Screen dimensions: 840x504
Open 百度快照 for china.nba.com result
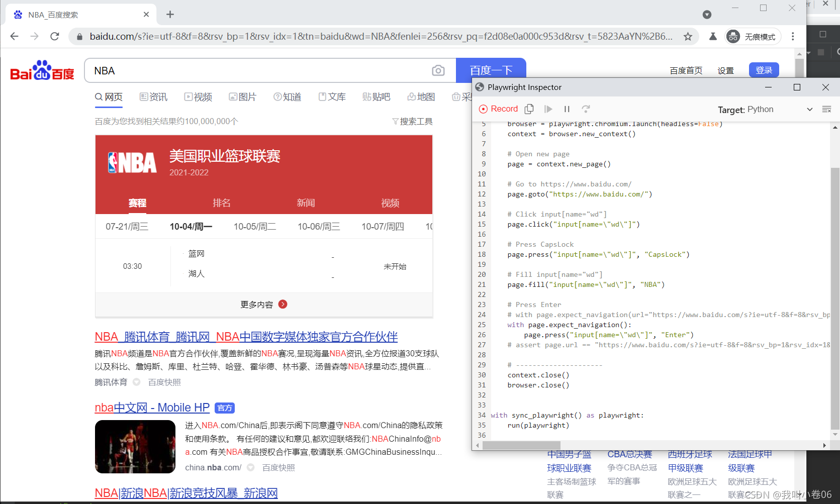(x=278, y=468)
